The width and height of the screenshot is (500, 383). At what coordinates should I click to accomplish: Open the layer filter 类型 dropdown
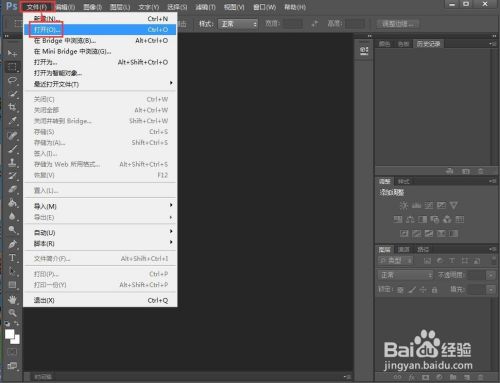396,261
